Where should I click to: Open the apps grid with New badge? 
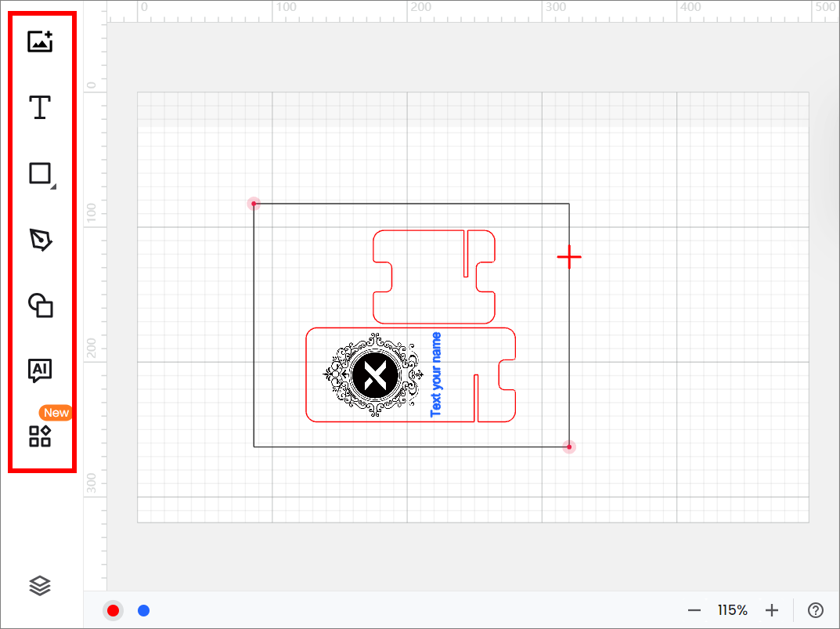(40, 436)
